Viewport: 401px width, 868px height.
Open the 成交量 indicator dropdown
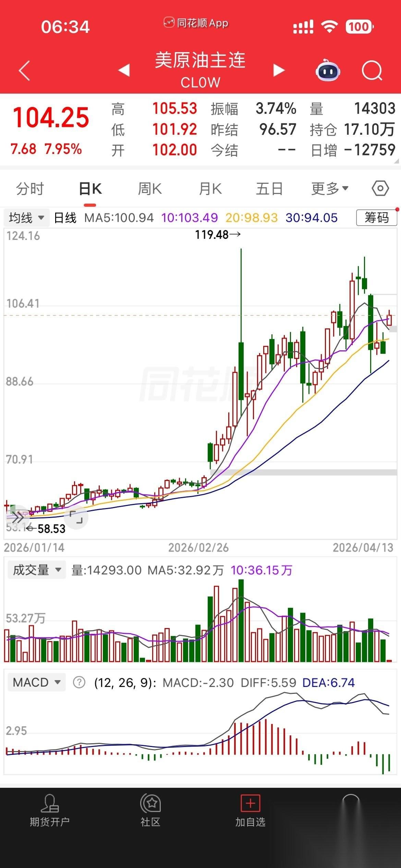[37, 570]
